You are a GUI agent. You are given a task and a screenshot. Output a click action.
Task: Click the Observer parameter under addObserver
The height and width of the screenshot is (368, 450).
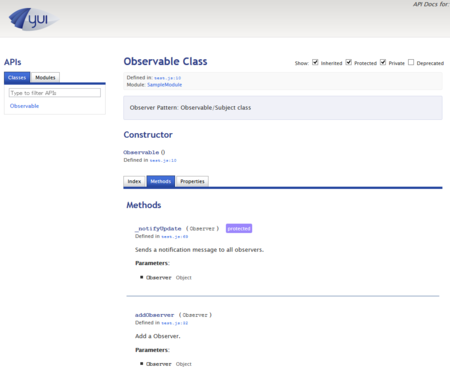tap(159, 364)
